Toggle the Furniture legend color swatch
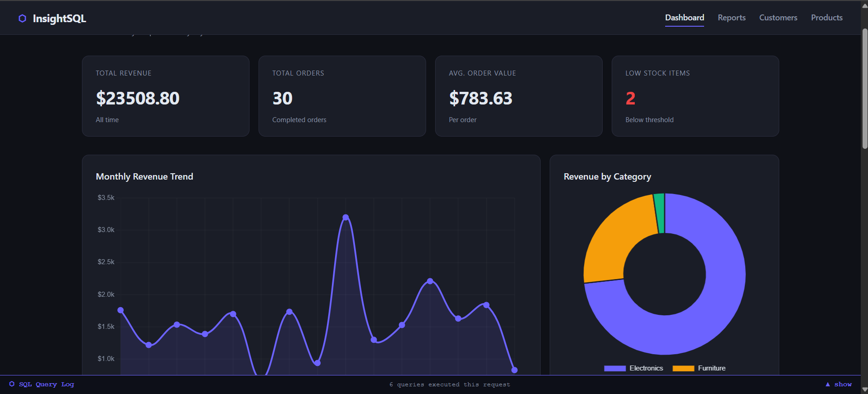Screen dimensions: 868x394 683,368
